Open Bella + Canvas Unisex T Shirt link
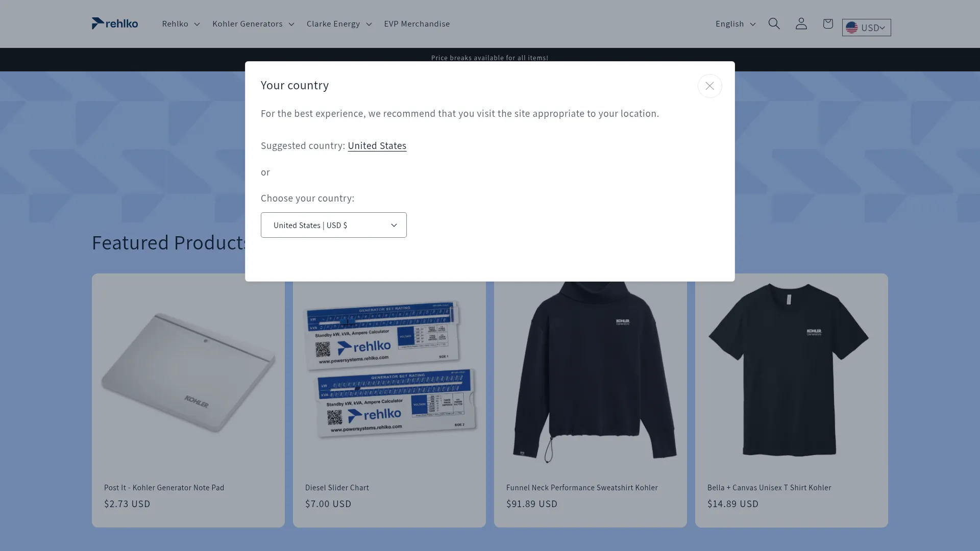This screenshot has width=980, height=551. point(769,488)
